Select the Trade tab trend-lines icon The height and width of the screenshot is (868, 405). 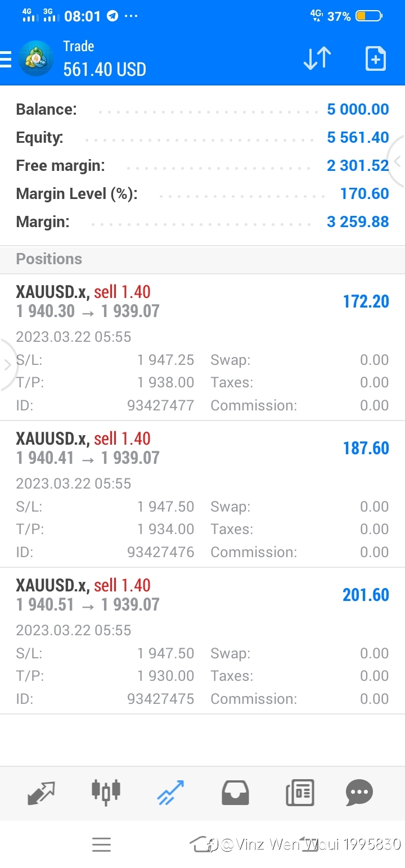[x=170, y=793]
